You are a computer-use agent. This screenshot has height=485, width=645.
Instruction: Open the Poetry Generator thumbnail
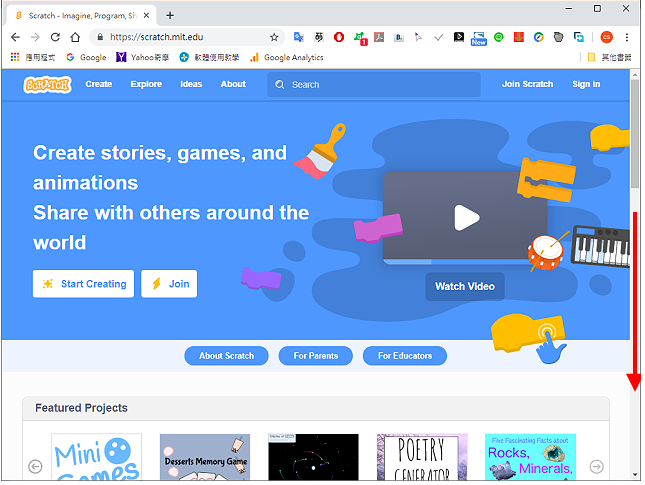click(x=422, y=457)
